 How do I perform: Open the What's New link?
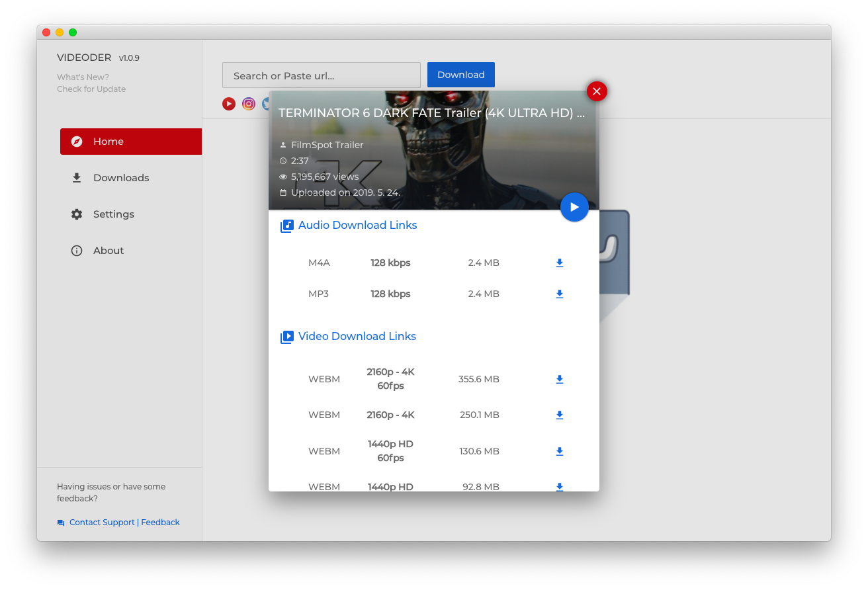tap(83, 77)
